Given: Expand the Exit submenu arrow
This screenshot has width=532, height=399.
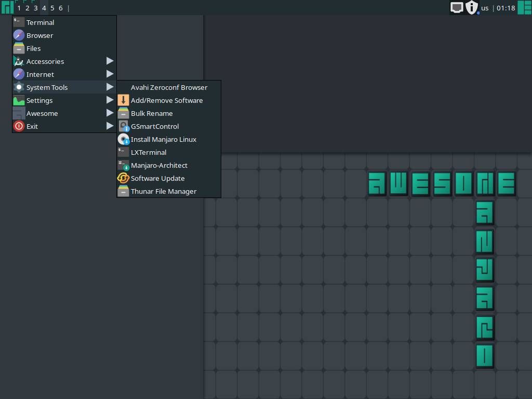Looking at the screenshot, I should click(x=110, y=126).
